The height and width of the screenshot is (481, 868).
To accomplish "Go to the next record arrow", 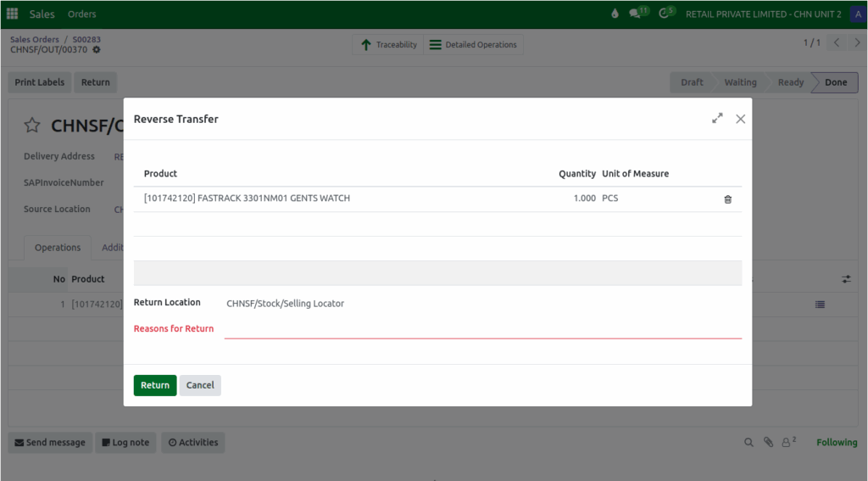I will 857,42.
